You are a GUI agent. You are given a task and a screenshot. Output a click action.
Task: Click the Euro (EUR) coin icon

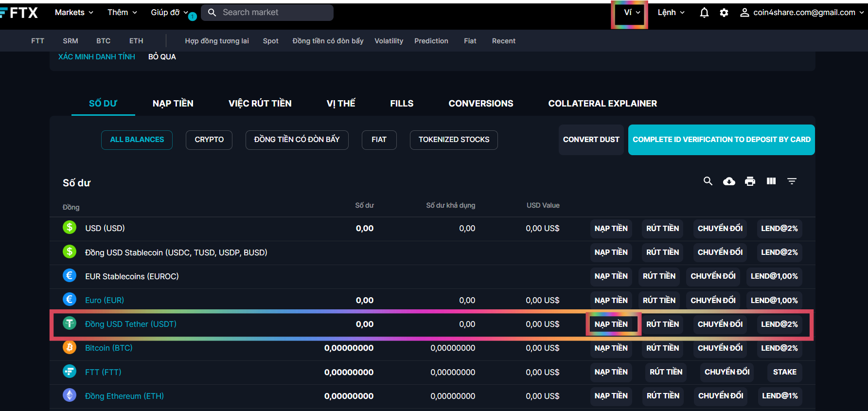pyautogui.click(x=70, y=299)
